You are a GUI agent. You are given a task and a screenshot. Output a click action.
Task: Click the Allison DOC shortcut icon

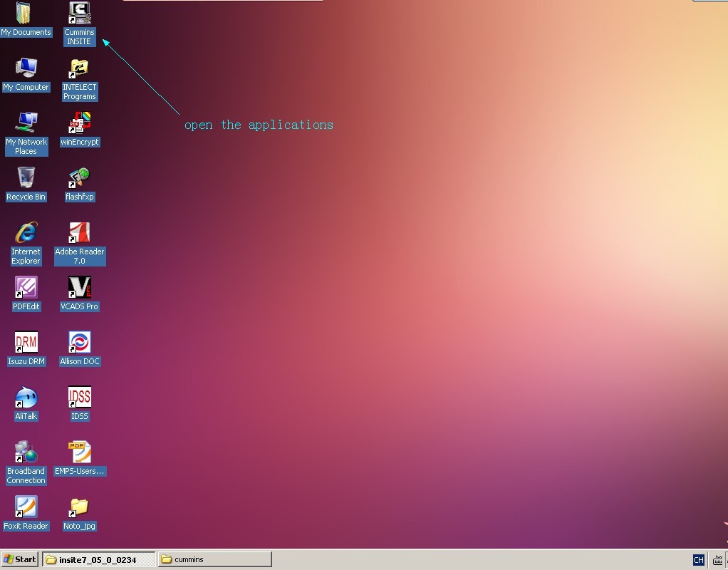coord(79,343)
